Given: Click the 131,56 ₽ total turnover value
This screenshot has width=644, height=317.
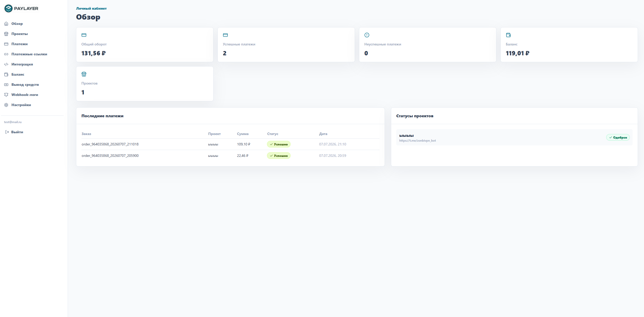Looking at the screenshot, I should 93,53.
